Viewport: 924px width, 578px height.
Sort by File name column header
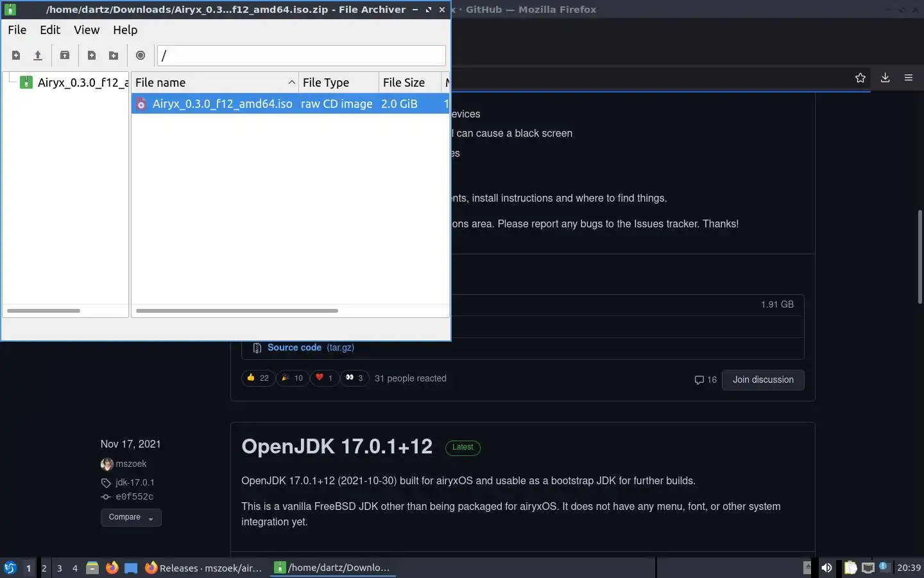215,82
